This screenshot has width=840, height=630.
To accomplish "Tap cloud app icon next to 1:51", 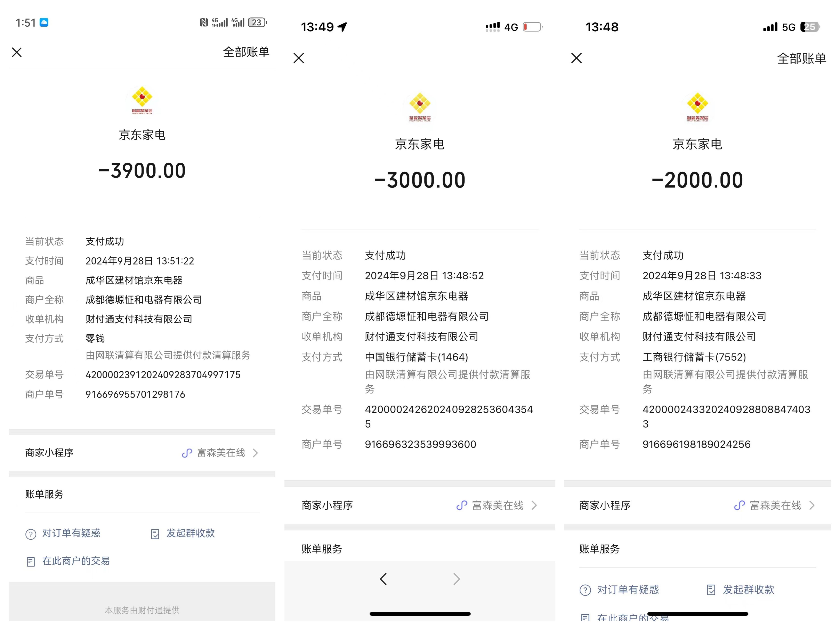I will click(44, 22).
